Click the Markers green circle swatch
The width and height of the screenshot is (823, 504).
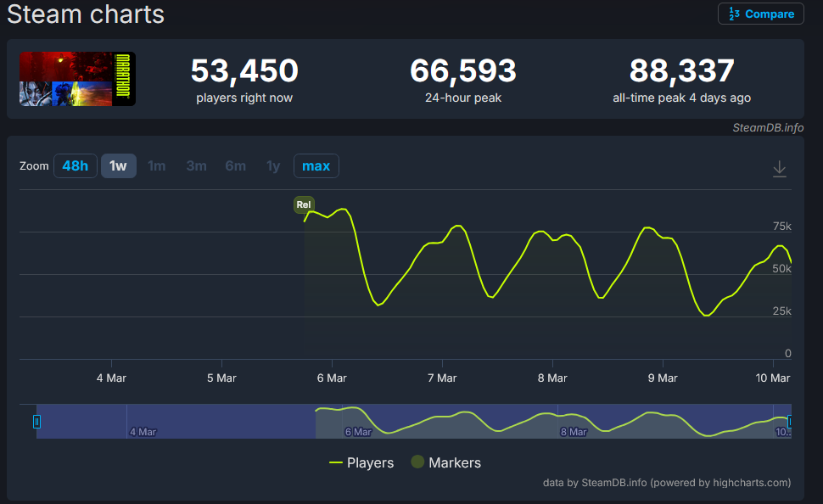point(417,462)
